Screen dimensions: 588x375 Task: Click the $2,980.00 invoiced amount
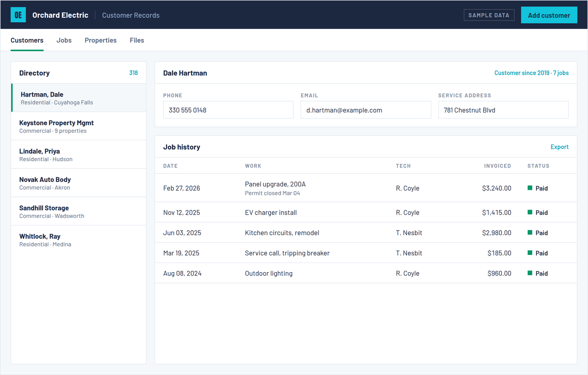tap(497, 233)
